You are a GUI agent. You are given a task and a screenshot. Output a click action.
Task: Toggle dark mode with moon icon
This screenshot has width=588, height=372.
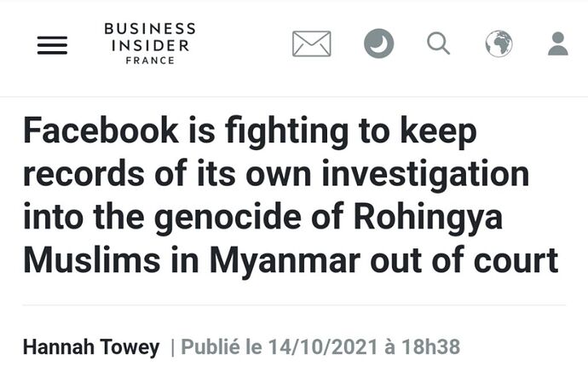(x=378, y=44)
